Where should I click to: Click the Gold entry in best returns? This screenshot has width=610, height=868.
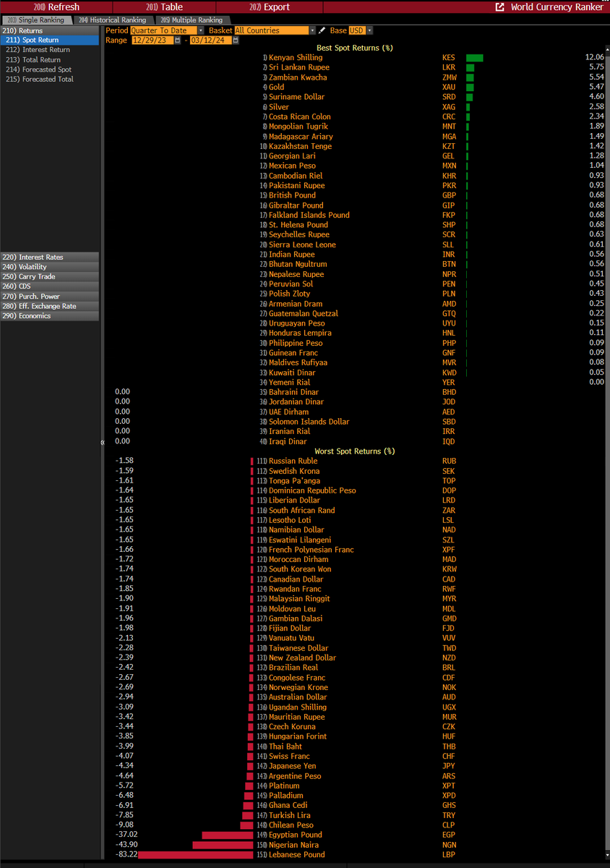277,87
